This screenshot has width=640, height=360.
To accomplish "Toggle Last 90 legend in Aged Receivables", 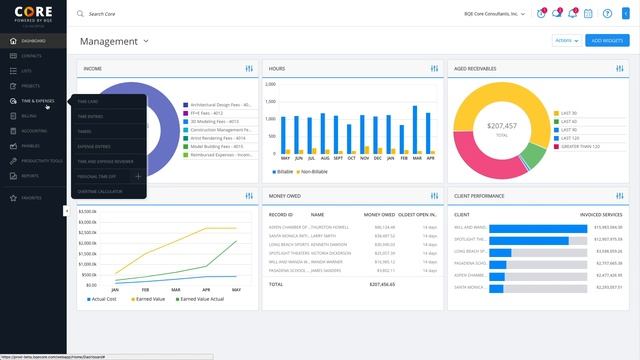I will click(x=565, y=130).
